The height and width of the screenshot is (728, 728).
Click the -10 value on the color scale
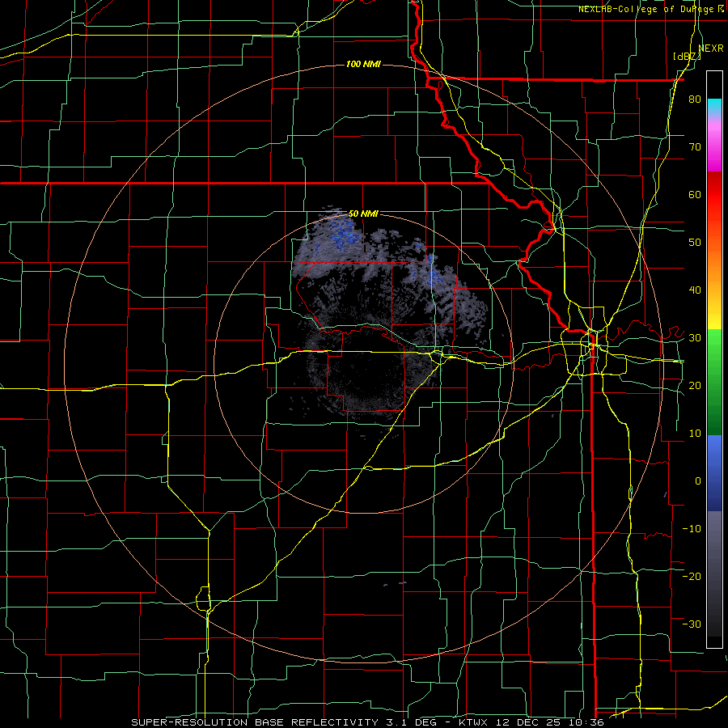tap(692, 528)
